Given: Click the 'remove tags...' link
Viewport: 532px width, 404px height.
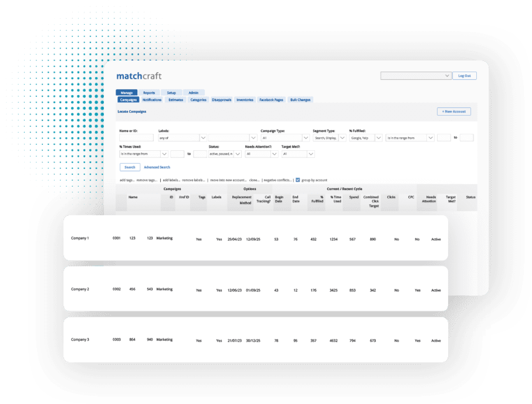Looking at the screenshot, I should click(147, 180).
